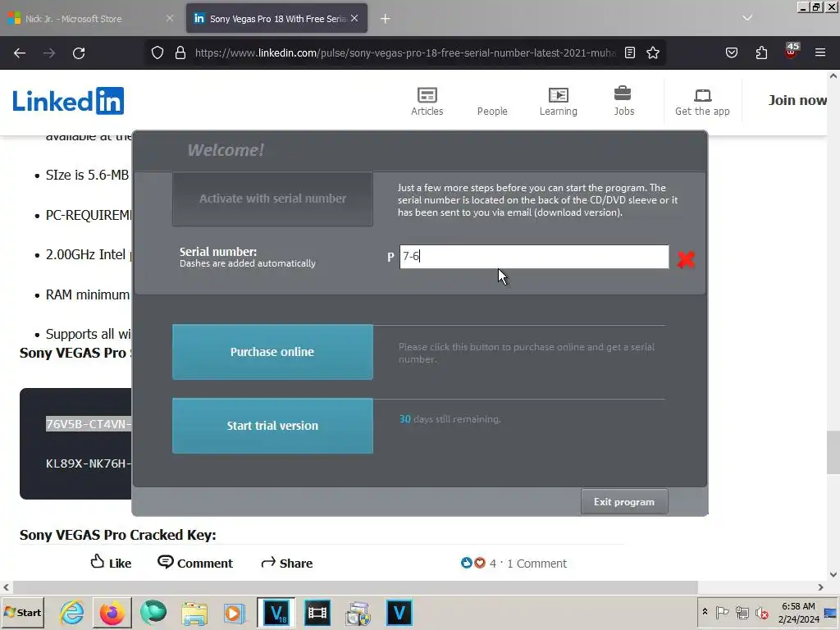Click the page vertical scrollbar thumb
This screenshot has width=840, height=630.
tap(833, 452)
